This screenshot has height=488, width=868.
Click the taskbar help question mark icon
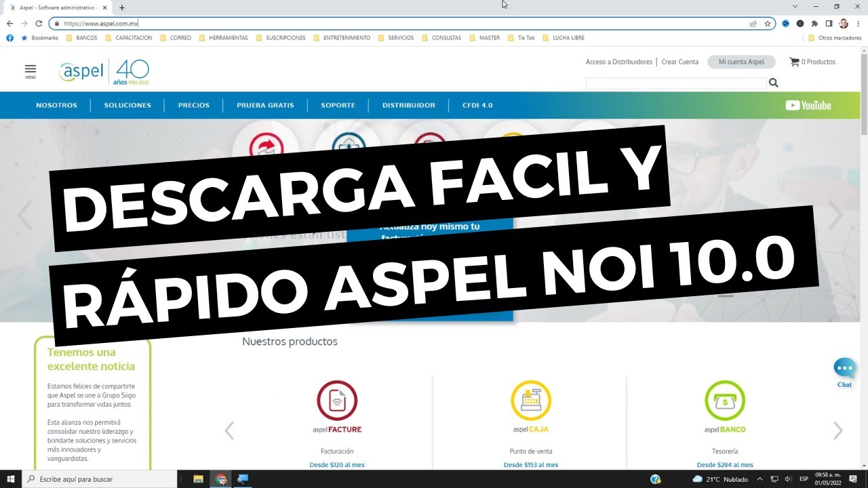pyautogui.click(x=656, y=479)
